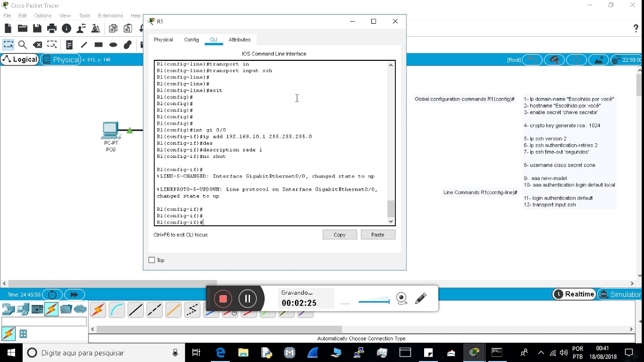Image resolution: width=644 pixels, height=362 pixels.
Task: Open the Physical tab of R1
Action: click(x=164, y=40)
